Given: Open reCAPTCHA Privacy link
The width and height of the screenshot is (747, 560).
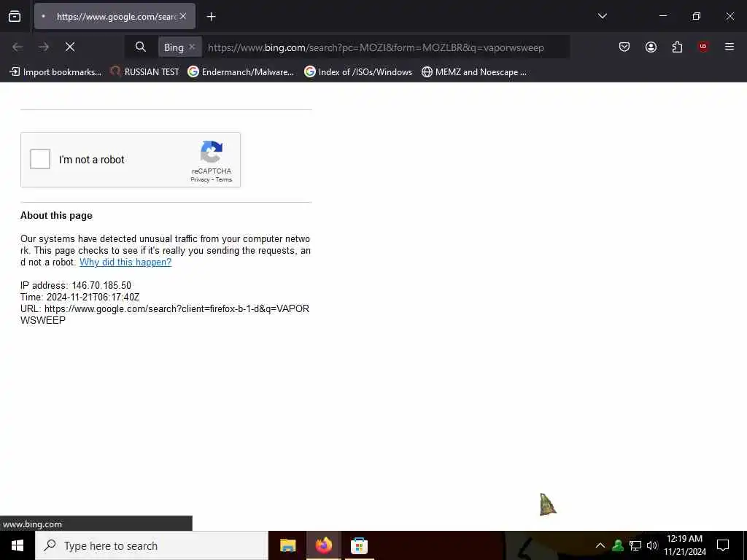Looking at the screenshot, I should pyautogui.click(x=200, y=179).
